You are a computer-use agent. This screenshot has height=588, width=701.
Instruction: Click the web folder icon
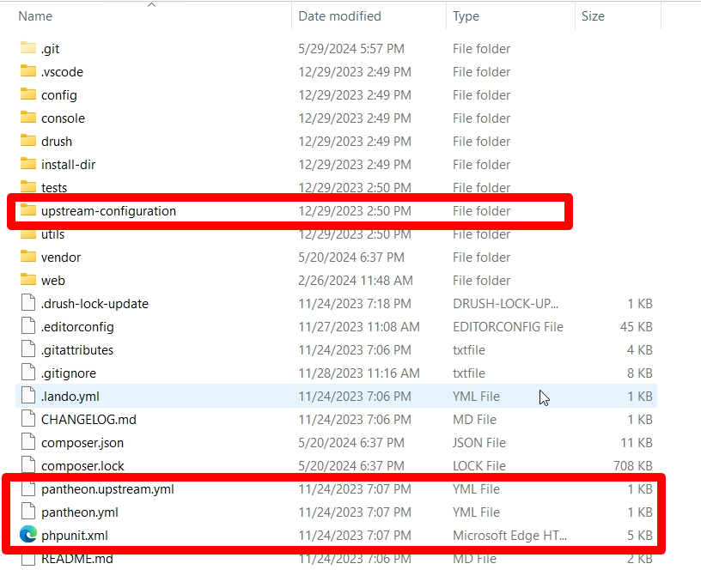coord(28,280)
